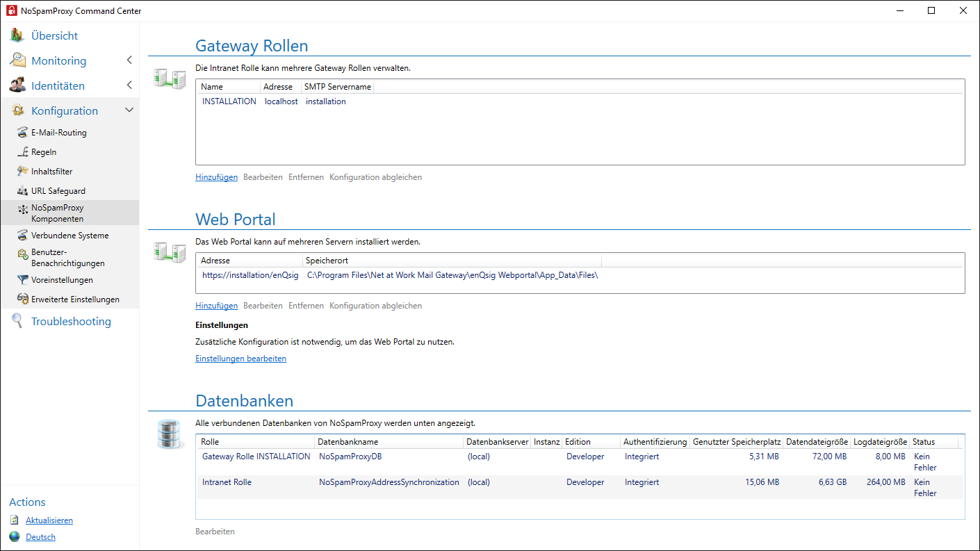The width and height of the screenshot is (980, 551).
Task: Go to E-Mail-Routing
Action: click(x=59, y=133)
